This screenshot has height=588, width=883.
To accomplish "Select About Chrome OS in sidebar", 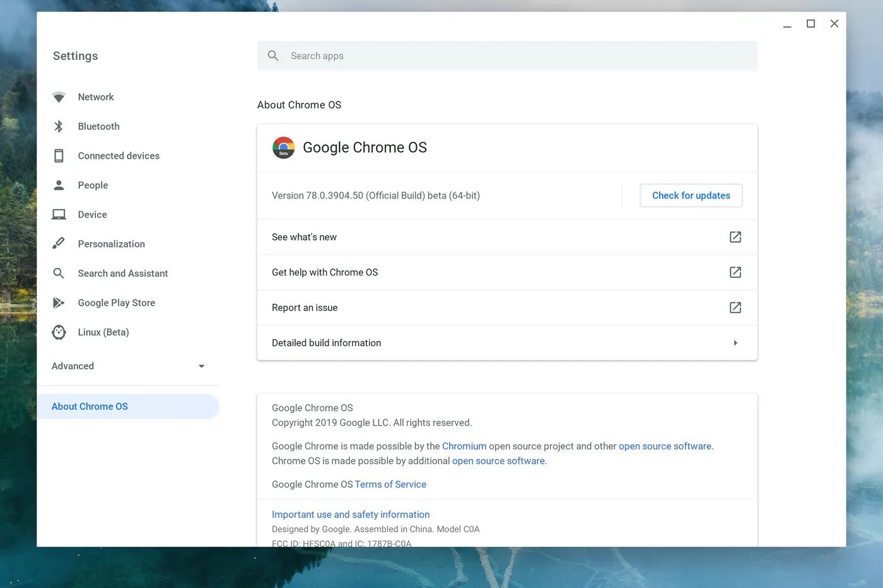I will [128, 406].
